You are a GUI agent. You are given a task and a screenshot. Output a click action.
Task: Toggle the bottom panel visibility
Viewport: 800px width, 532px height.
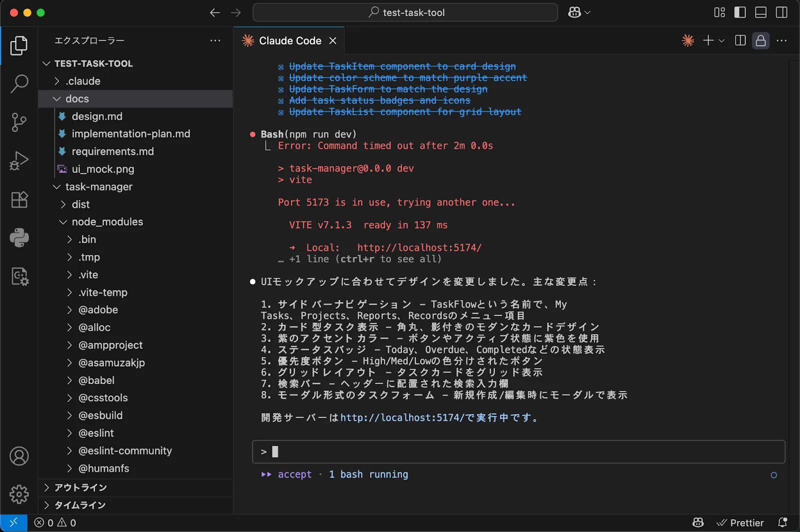pos(760,12)
